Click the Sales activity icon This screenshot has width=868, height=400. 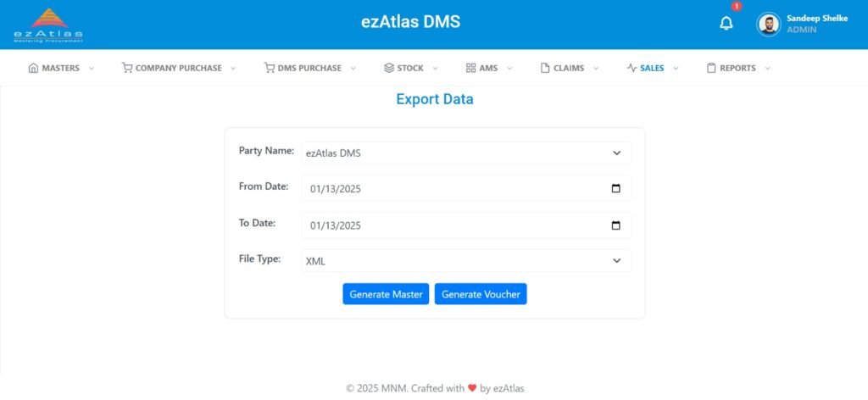pyautogui.click(x=632, y=68)
